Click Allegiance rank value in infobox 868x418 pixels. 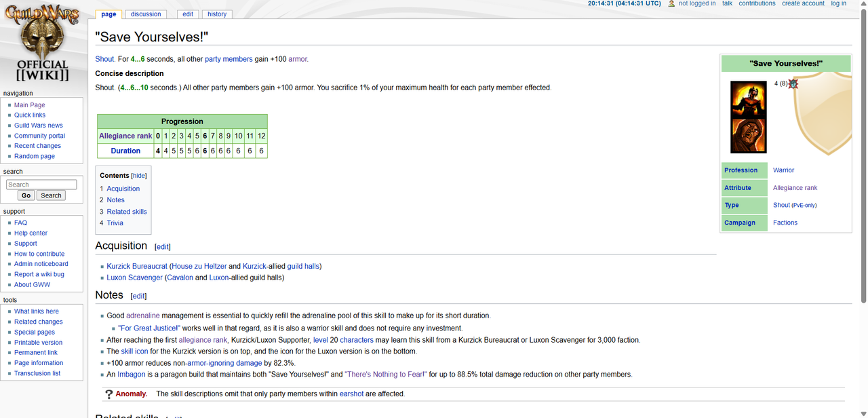click(x=795, y=188)
